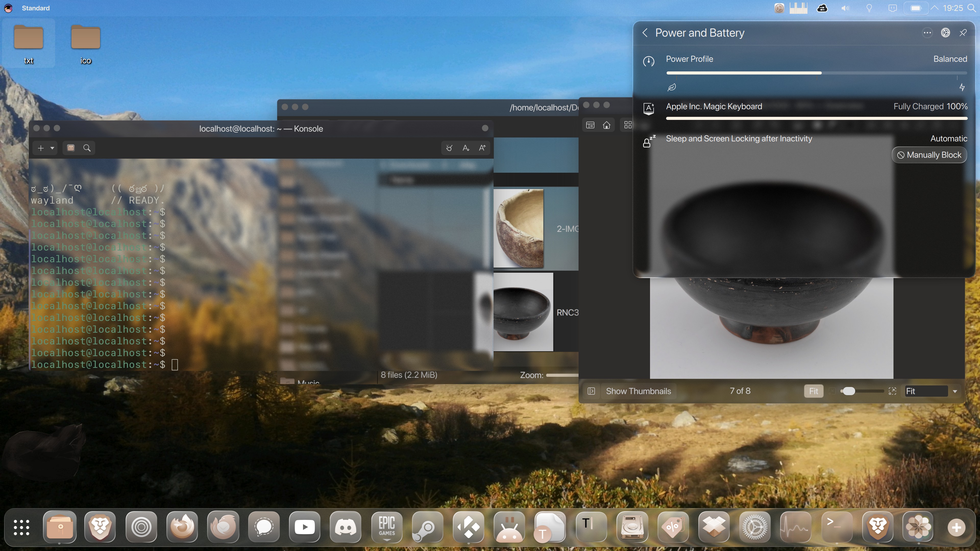This screenshot has width=980, height=551.
Task: Go back from Power and Battery
Action: (645, 33)
